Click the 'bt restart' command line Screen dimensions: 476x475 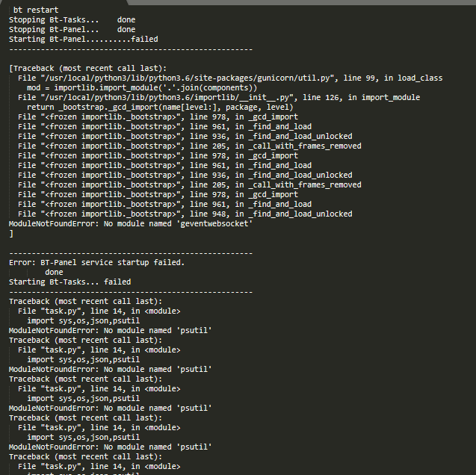tap(36, 10)
